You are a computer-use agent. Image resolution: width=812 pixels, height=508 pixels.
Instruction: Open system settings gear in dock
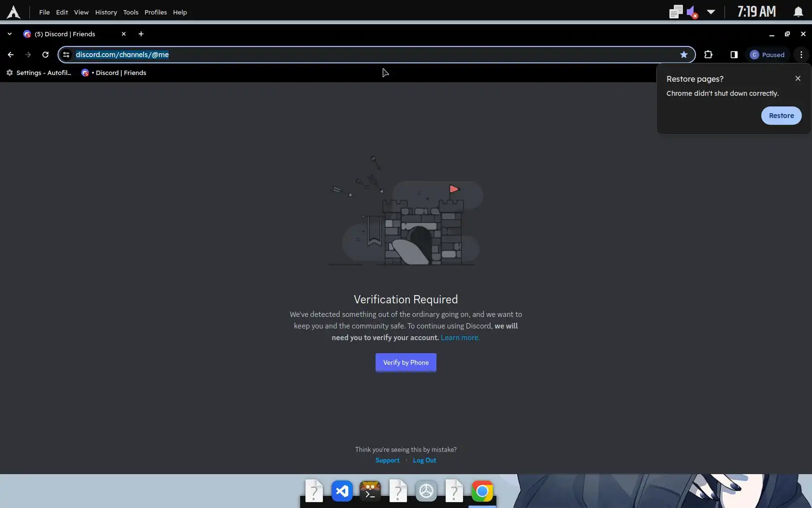(426, 491)
